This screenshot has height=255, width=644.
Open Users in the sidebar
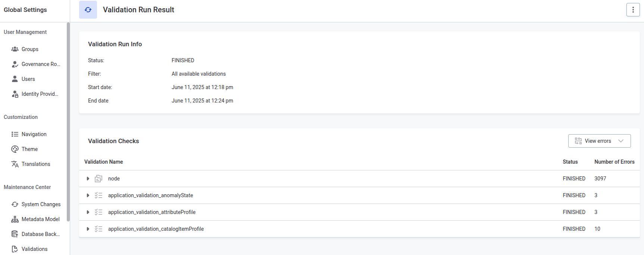(28, 79)
